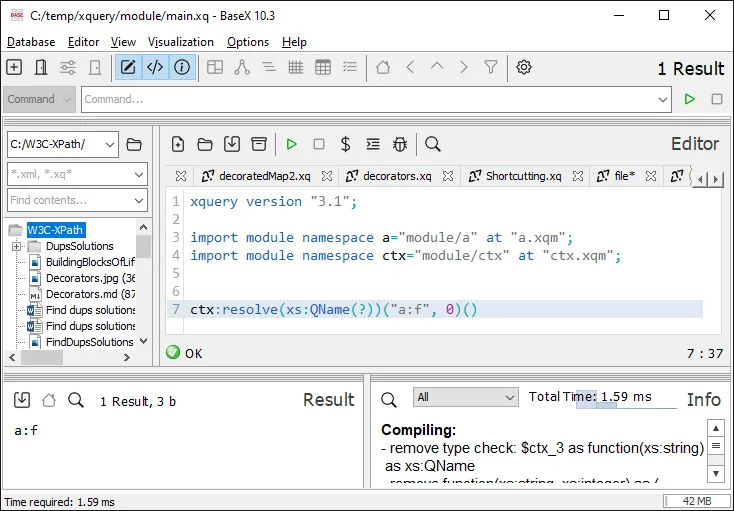Open the Visualization menu

click(181, 42)
